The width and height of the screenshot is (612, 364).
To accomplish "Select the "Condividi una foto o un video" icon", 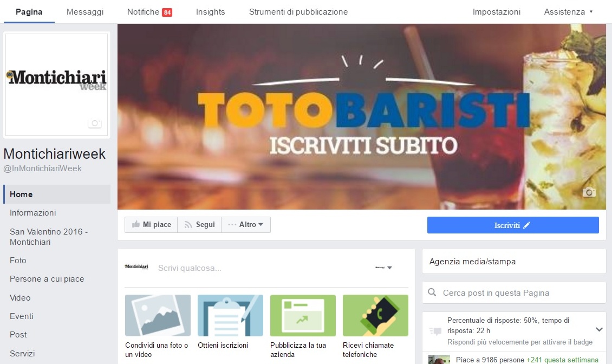I will tap(158, 315).
